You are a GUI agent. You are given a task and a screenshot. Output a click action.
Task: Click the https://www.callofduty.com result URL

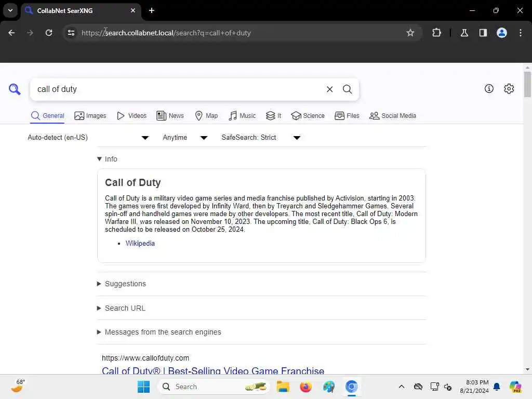click(x=145, y=358)
